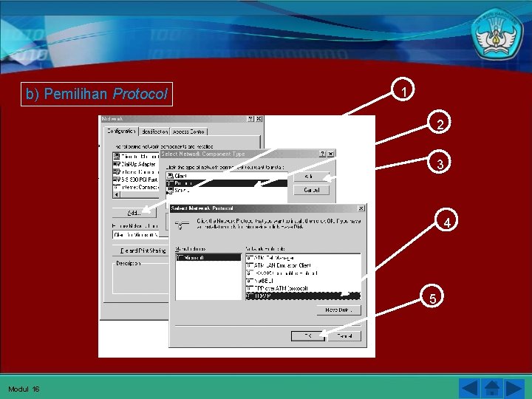The image size is (532, 399).
Task: Select SiS 900 PCI Fast adapter entry
Action: point(136,179)
